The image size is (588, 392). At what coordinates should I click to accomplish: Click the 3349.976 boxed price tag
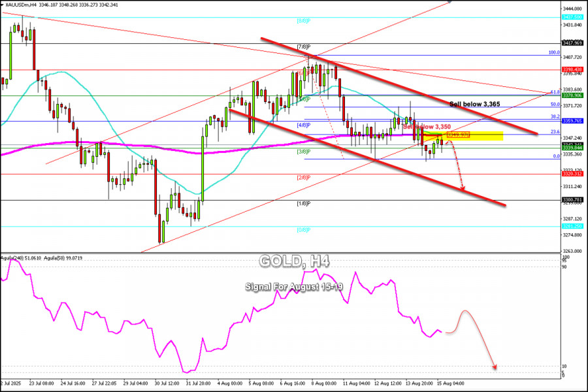pos(458,135)
